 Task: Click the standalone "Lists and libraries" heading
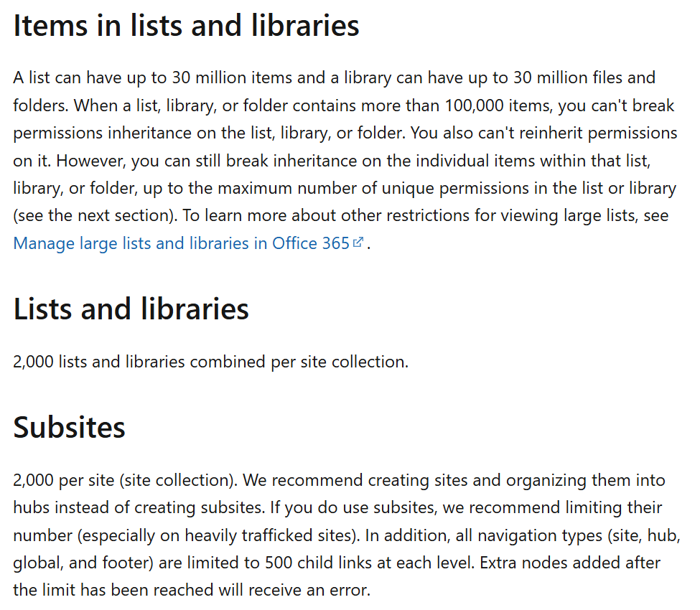pos(131,309)
